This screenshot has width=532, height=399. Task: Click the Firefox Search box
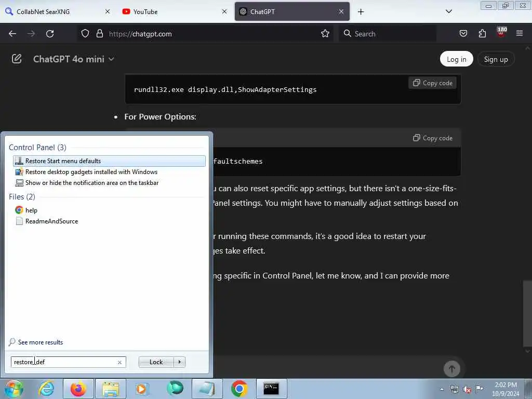click(388, 34)
